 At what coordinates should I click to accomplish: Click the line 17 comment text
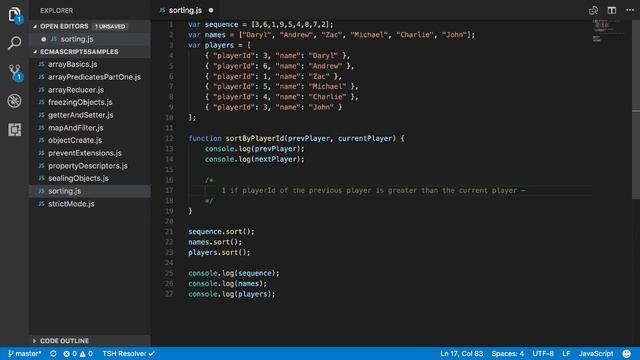click(373, 191)
